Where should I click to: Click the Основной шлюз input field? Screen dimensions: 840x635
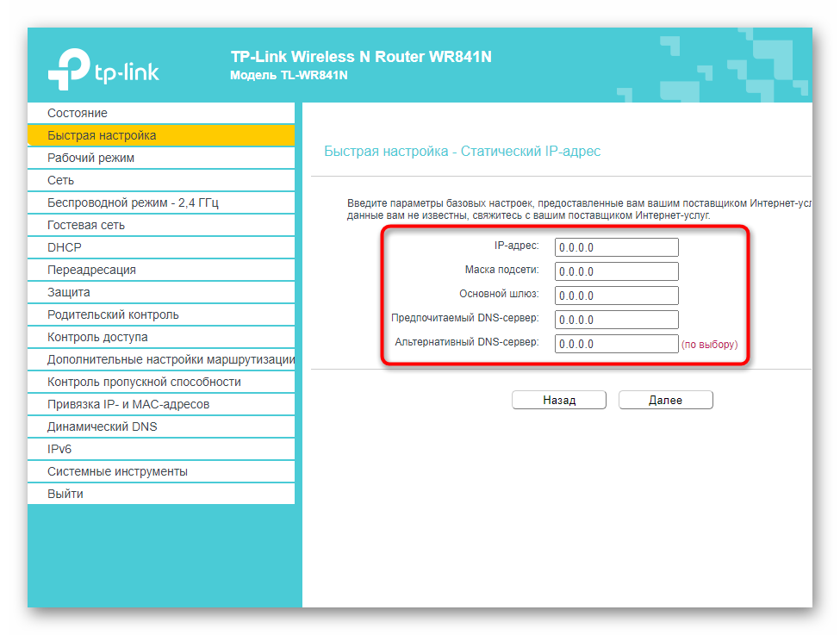point(616,296)
